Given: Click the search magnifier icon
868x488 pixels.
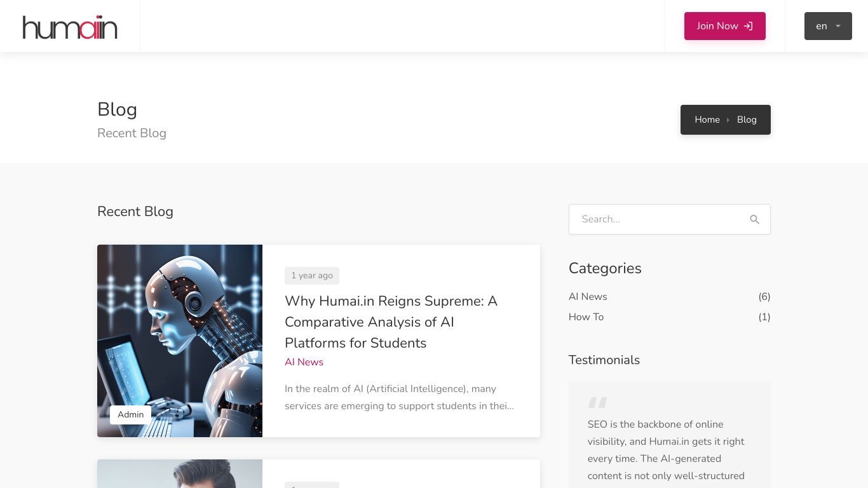Looking at the screenshot, I should (754, 219).
